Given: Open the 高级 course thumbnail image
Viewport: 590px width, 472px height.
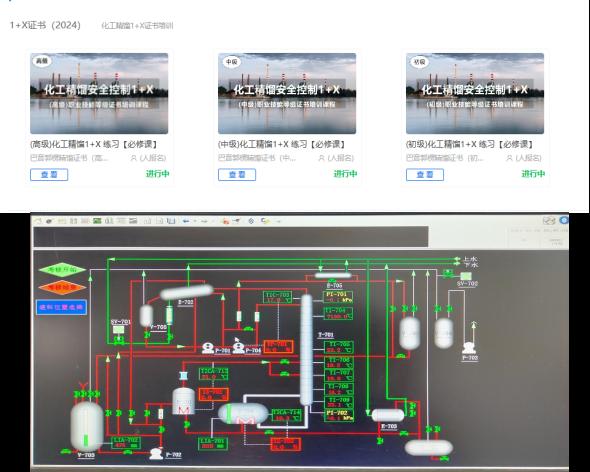Looking at the screenshot, I should coord(99,93).
